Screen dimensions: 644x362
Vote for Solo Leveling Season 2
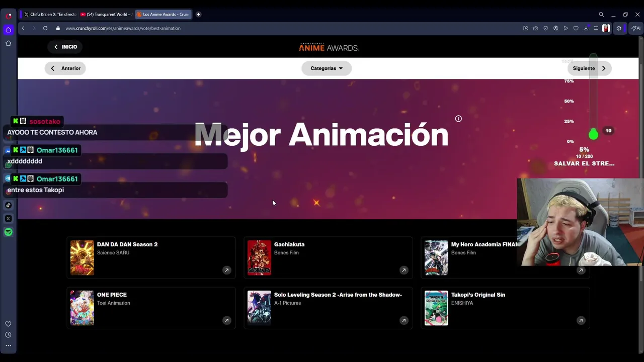click(x=328, y=308)
